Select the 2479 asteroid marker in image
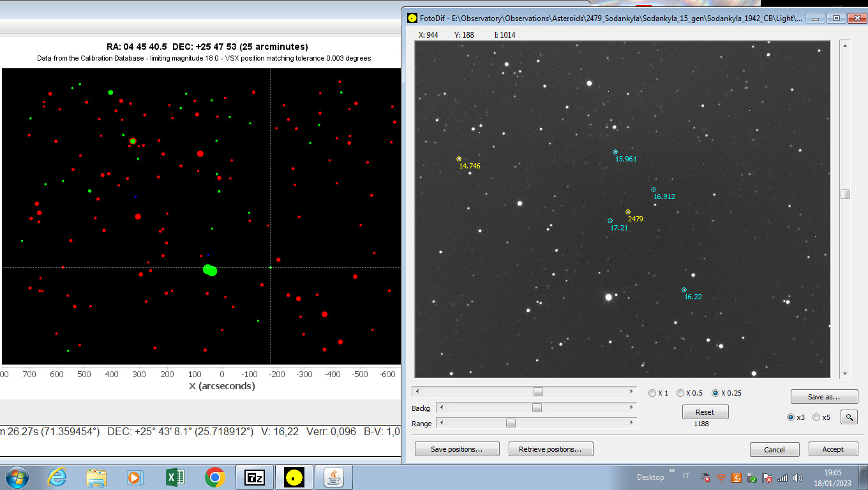The height and width of the screenshot is (490, 868). [x=628, y=212]
